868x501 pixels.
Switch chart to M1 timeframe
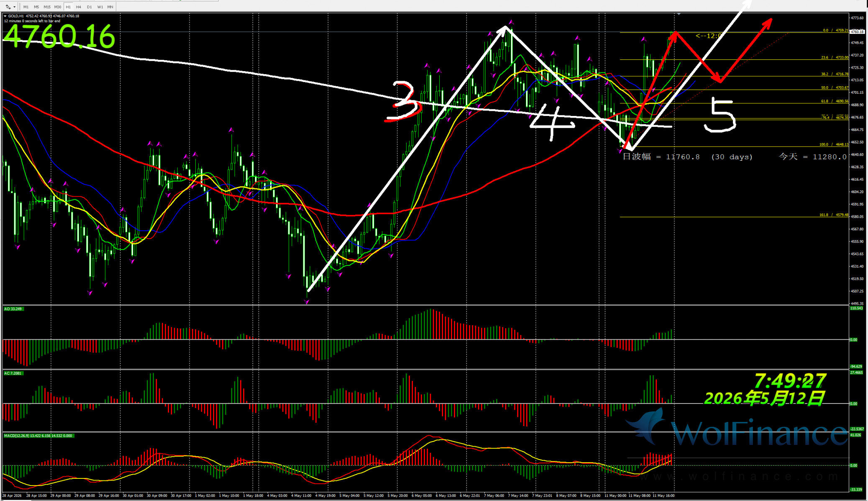coord(26,7)
